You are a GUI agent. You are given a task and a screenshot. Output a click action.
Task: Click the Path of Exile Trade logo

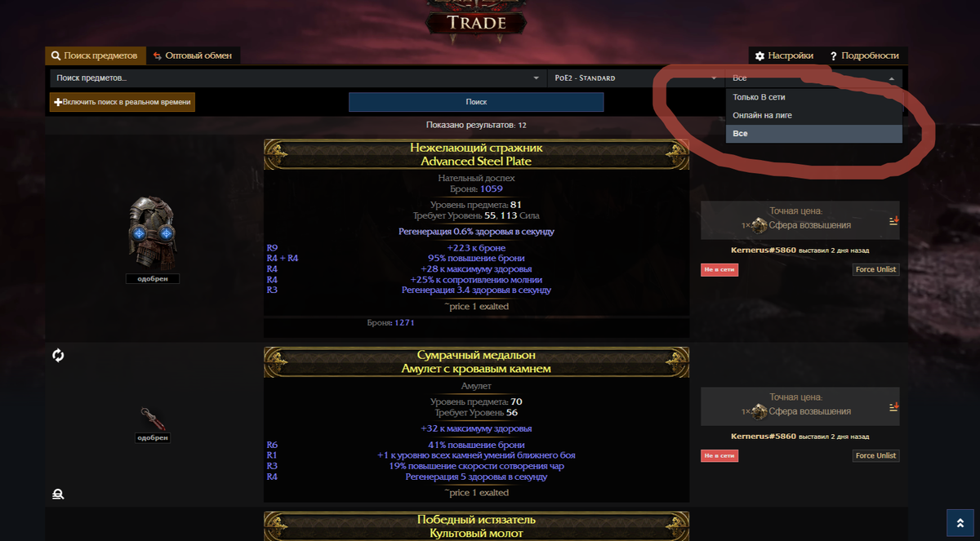click(x=478, y=20)
